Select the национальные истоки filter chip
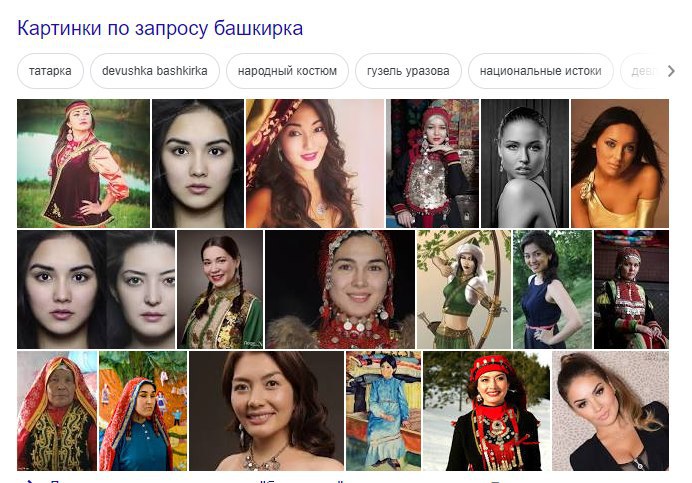 (x=541, y=71)
